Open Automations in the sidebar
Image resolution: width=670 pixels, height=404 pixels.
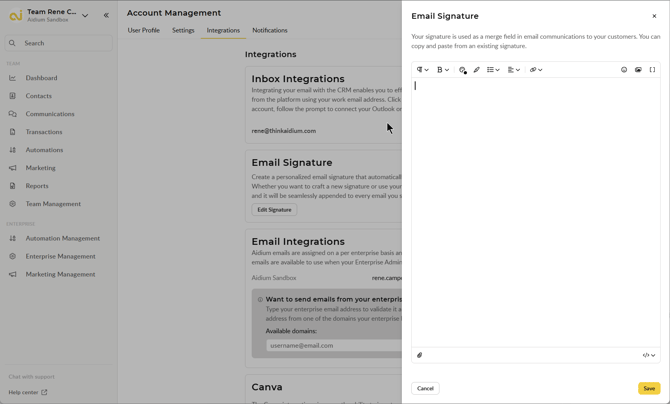pyautogui.click(x=44, y=150)
